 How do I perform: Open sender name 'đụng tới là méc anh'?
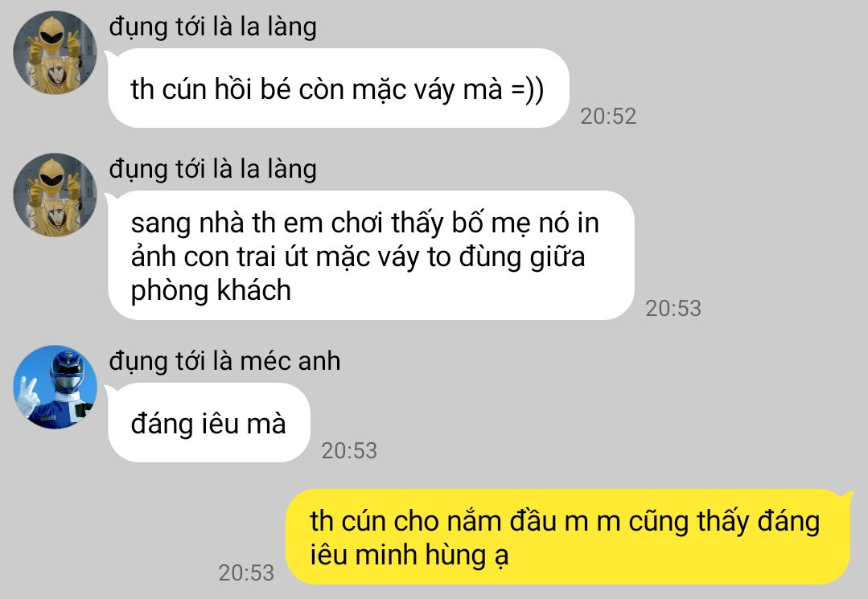tap(224, 361)
